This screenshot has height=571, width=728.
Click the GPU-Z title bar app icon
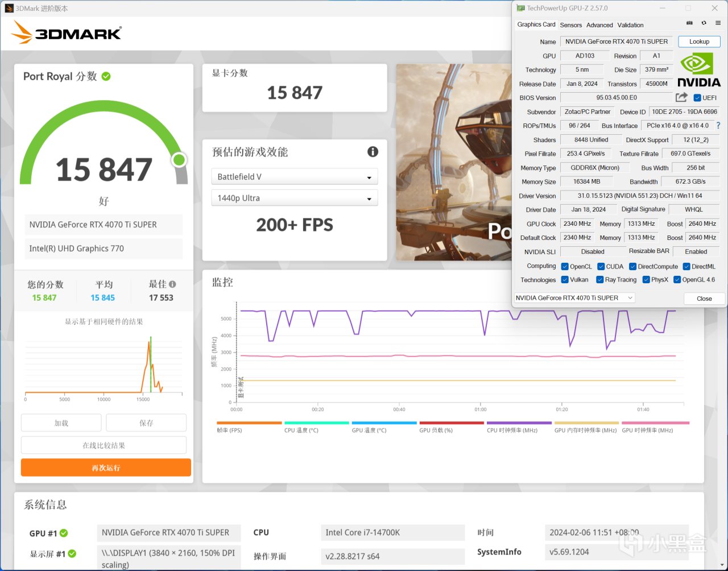tap(520, 8)
